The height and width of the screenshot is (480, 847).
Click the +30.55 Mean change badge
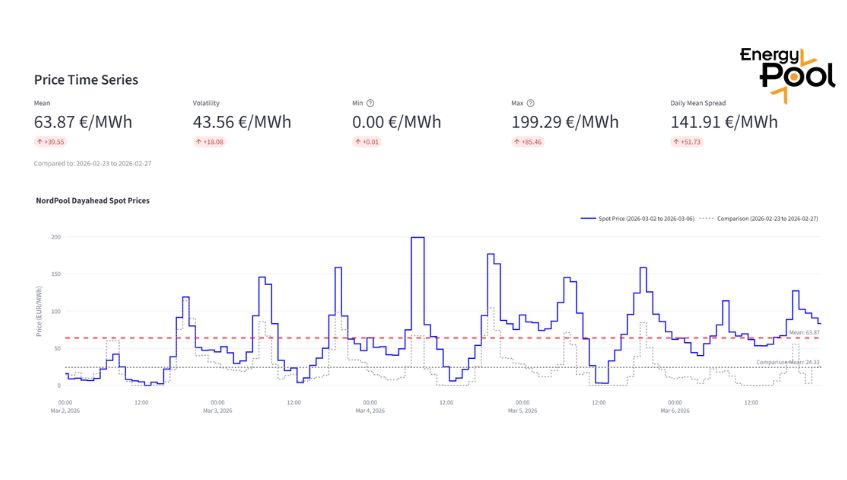click(51, 142)
